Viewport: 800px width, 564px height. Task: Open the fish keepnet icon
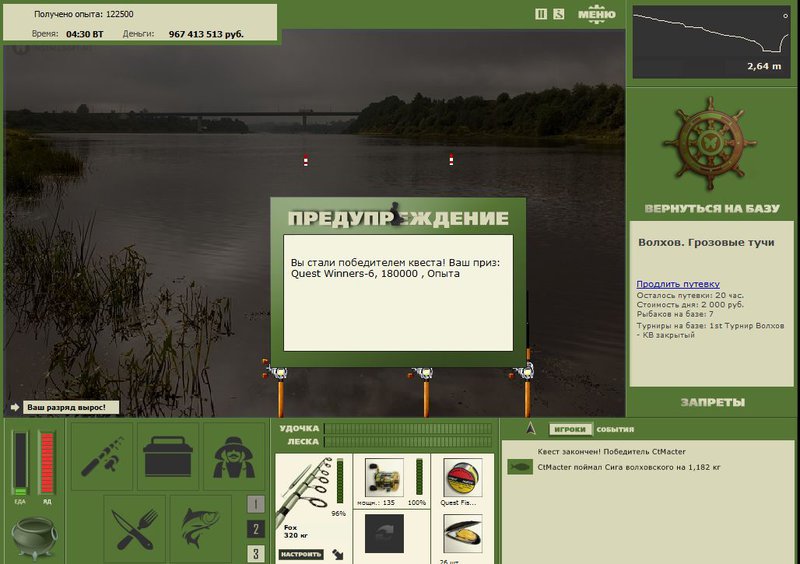201,529
